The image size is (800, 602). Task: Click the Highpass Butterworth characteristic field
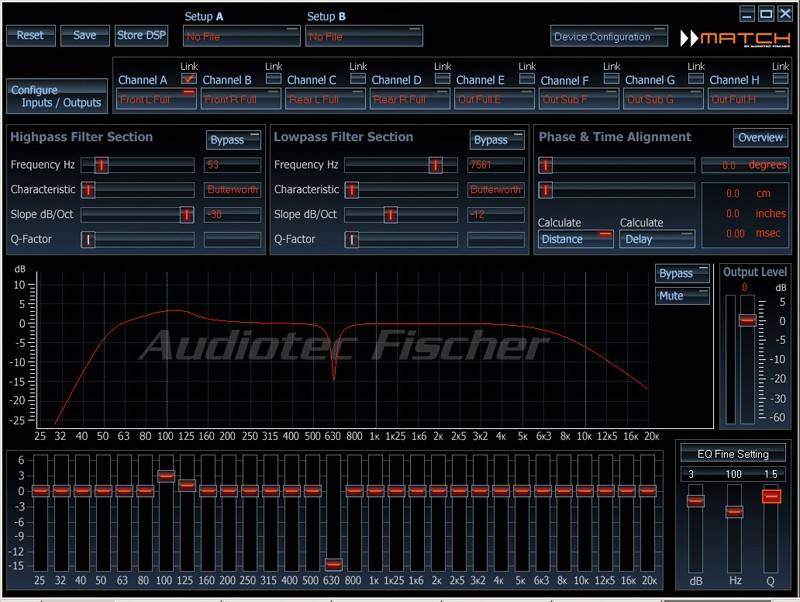(x=232, y=190)
